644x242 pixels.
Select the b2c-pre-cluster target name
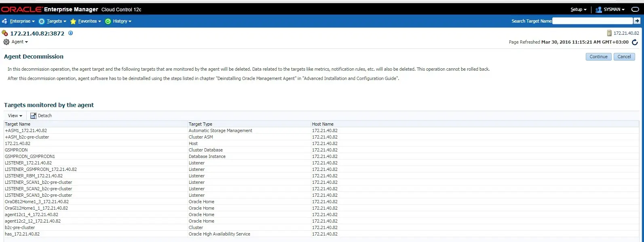(x=20, y=227)
